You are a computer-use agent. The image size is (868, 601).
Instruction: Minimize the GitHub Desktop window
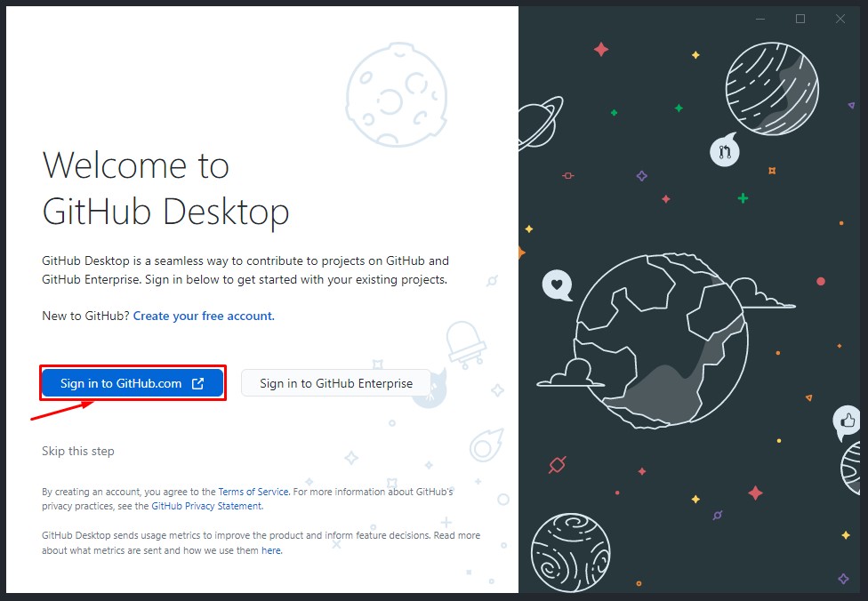coord(760,19)
